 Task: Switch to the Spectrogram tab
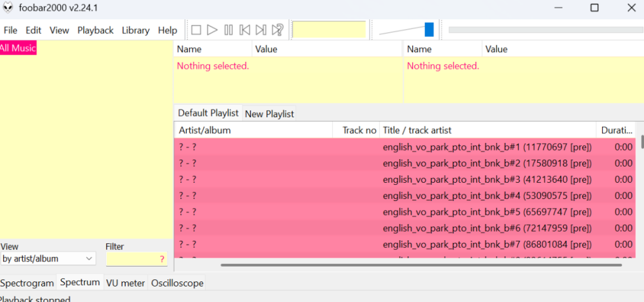click(x=27, y=283)
